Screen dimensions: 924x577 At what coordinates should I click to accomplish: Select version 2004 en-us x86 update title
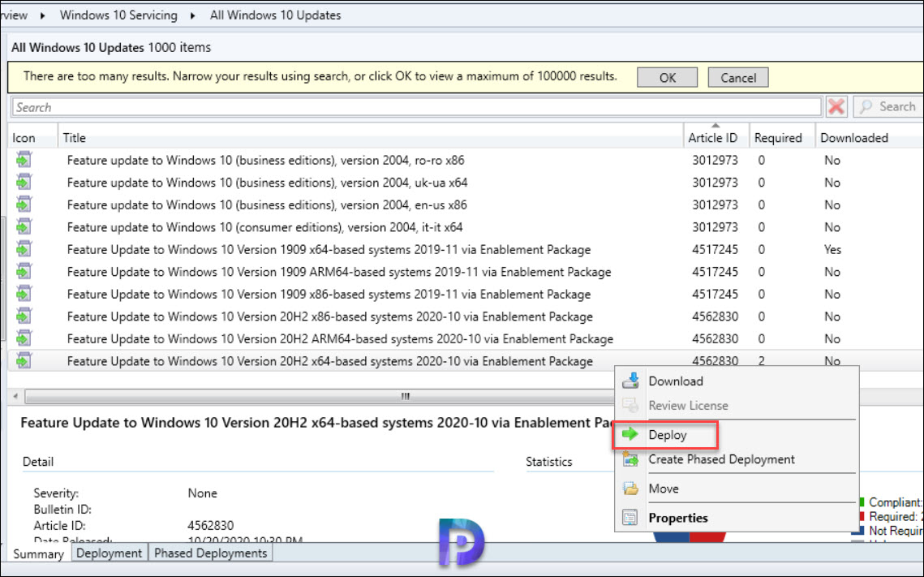pyautogui.click(x=266, y=205)
